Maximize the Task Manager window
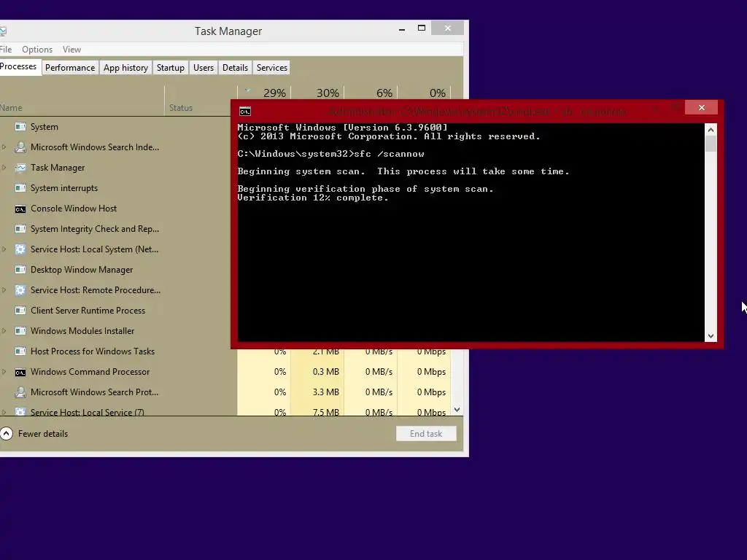This screenshot has width=747, height=560. tap(421, 28)
